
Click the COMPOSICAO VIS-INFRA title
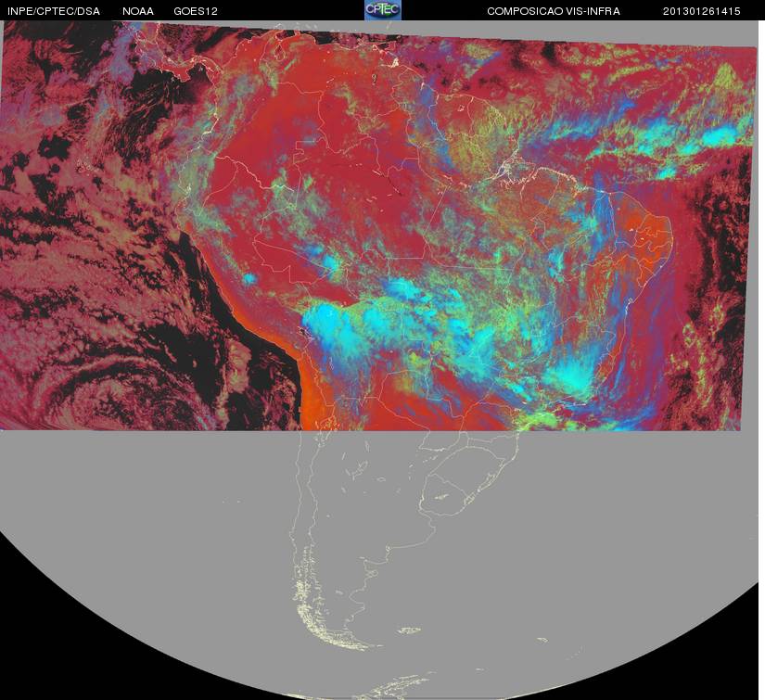[x=554, y=11]
